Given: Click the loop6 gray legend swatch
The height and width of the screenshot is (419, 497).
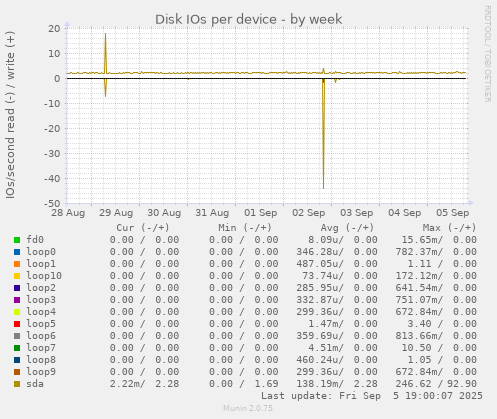Looking at the screenshot, I should point(17,336).
